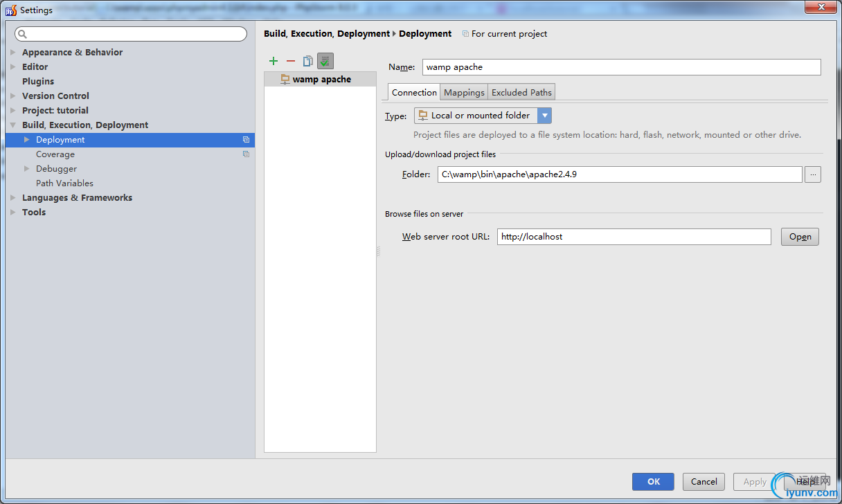
Task: Click Build, Execution, Deployment breadcrumb
Action: (327, 34)
